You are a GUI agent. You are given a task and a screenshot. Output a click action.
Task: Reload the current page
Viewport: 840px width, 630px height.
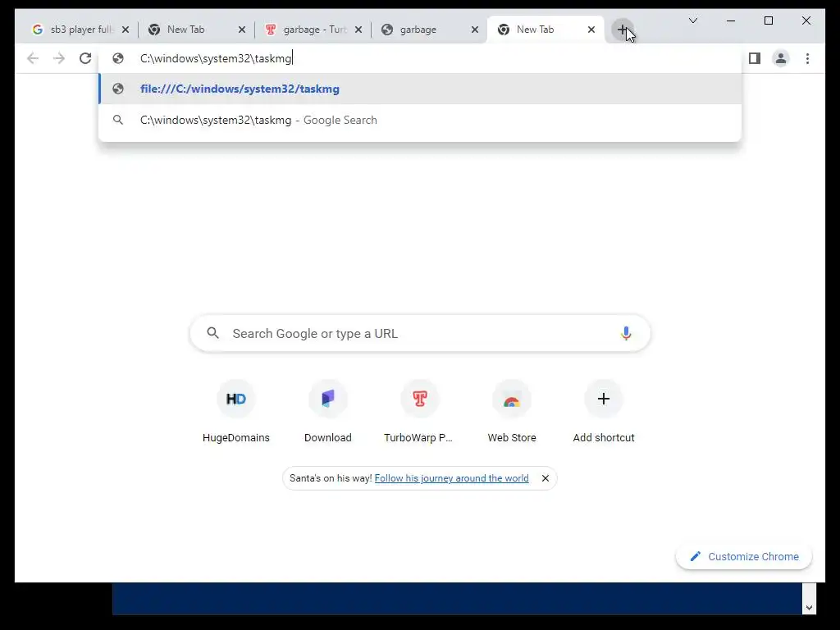(x=85, y=58)
